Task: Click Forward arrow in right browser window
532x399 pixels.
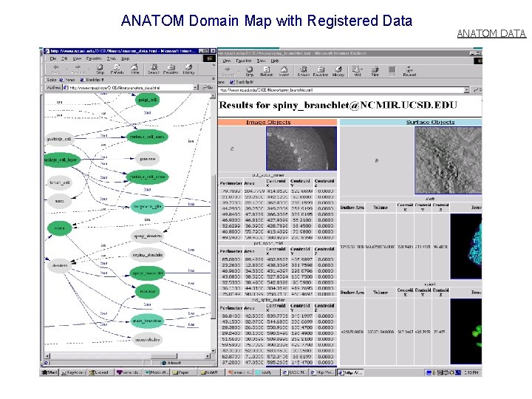Action: click(x=228, y=71)
